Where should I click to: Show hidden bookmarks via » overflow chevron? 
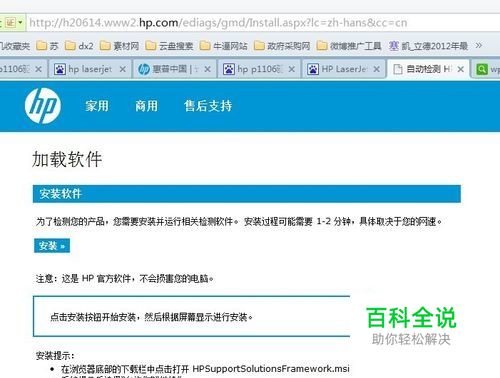(479, 45)
